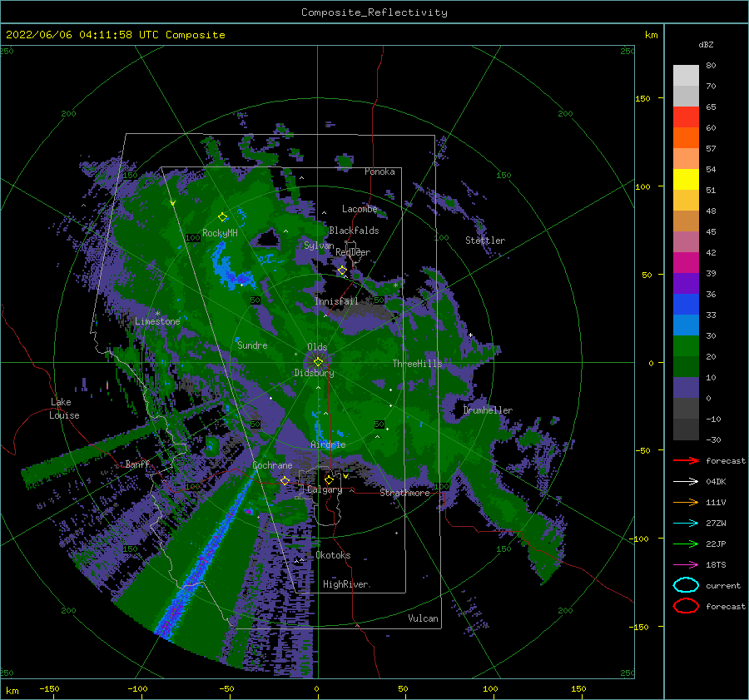Viewport: 749px width, 700px height.
Task: Click the Blackfalds town label
Action: click(354, 231)
